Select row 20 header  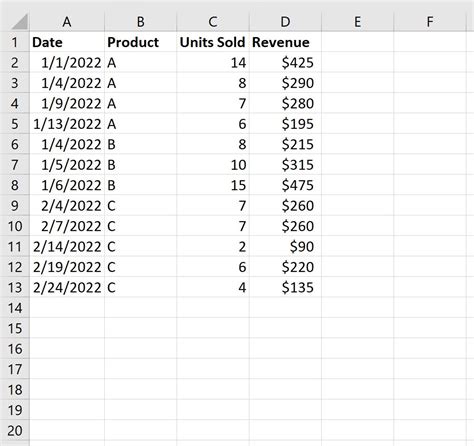coord(15,430)
